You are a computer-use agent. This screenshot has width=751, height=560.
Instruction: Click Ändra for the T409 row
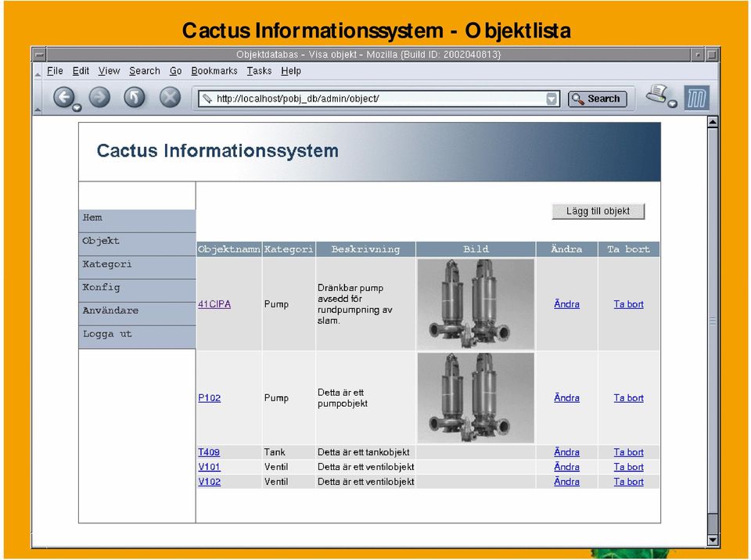pos(566,452)
